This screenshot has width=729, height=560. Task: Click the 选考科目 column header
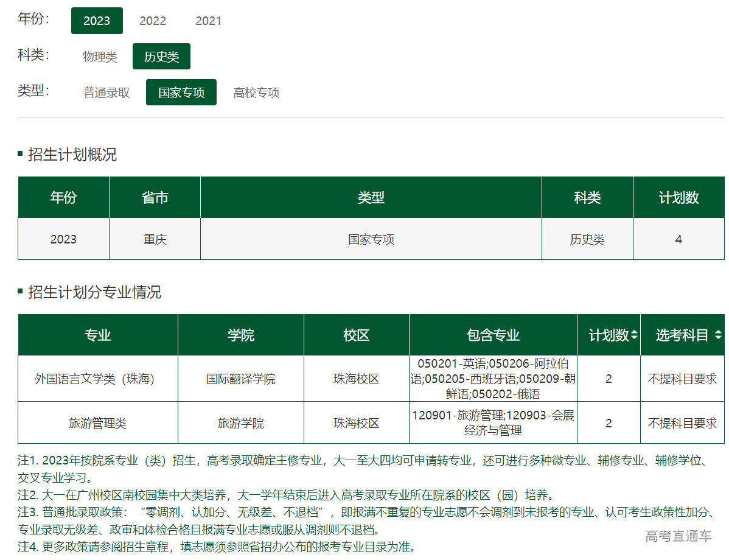coord(682,335)
